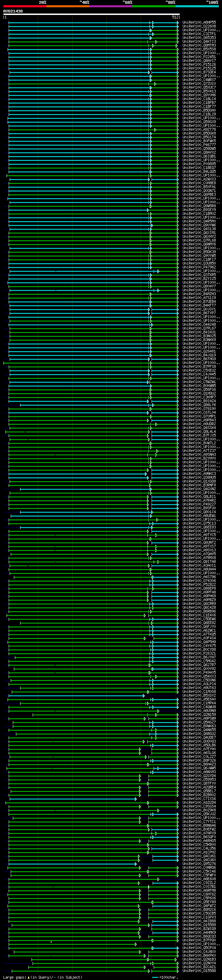The image size is (222, 980).
Task: Click the UniRef100_C4WRX7 label
Action: pyautogui.click(x=199, y=80)
